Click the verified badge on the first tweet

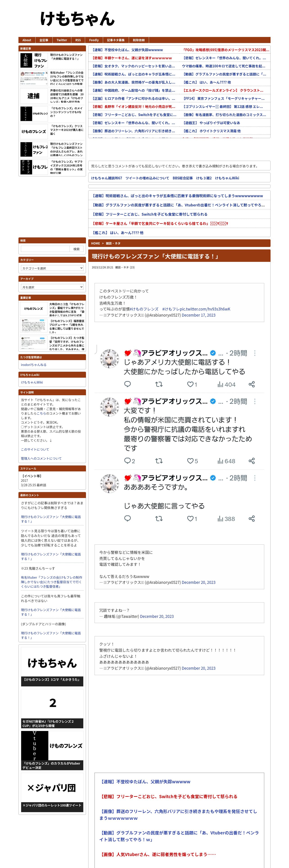click(213, 353)
